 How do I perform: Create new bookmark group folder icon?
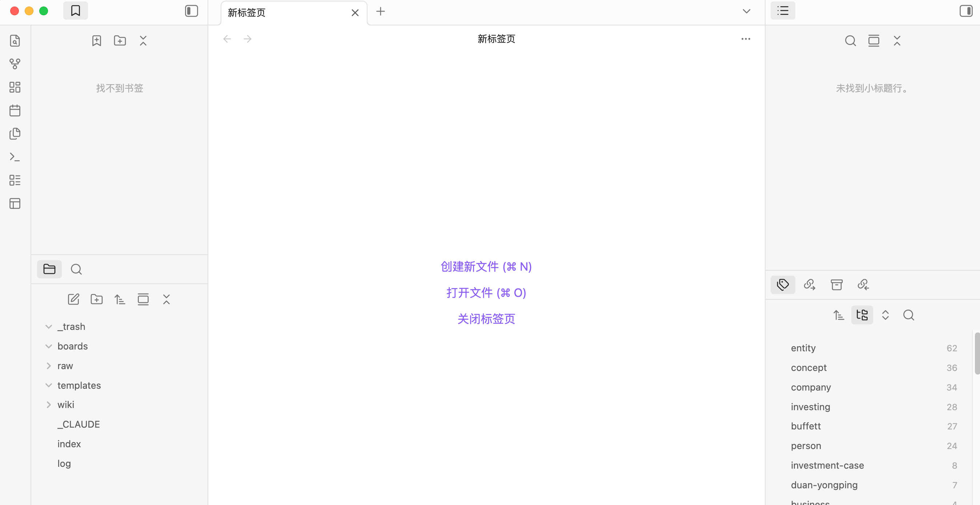click(120, 41)
